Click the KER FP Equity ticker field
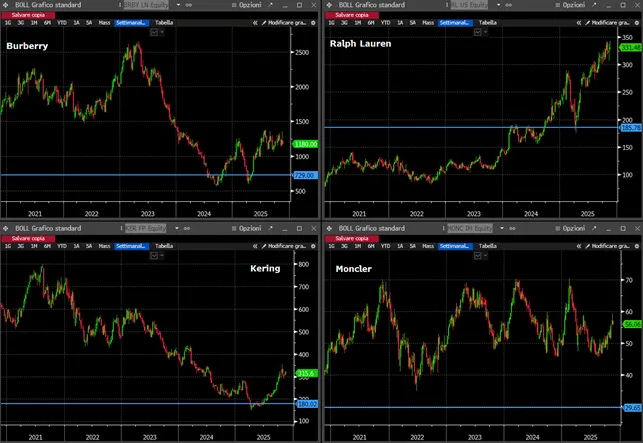Image resolution: width=643 pixels, height=443 pixels. click(x=146, y=228)
